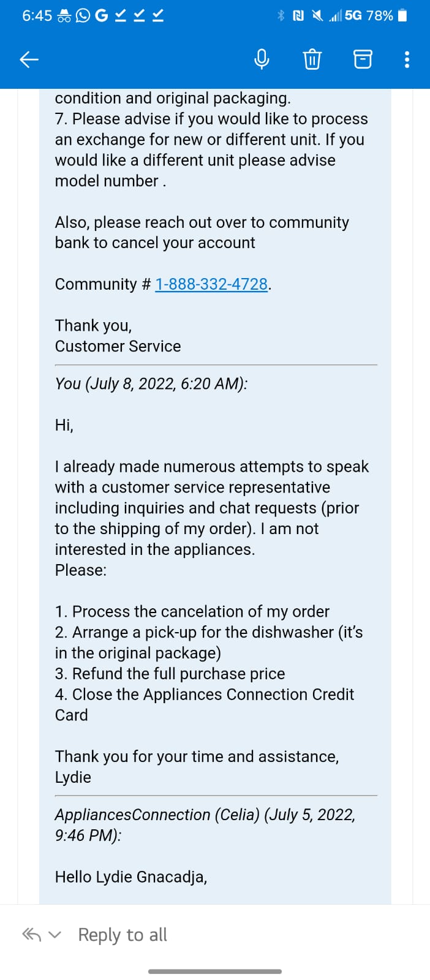Expand reply options chevron

pyautogui.click(x=55, y=935)
